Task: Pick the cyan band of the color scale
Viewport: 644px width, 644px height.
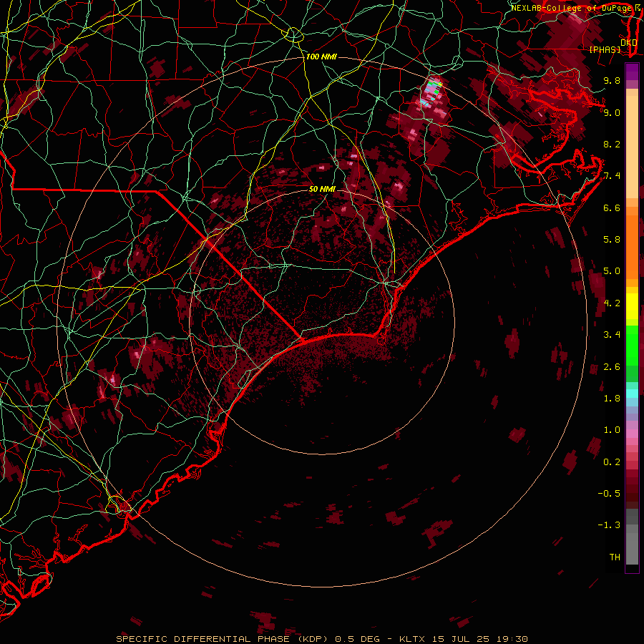Action: (632, 394)
